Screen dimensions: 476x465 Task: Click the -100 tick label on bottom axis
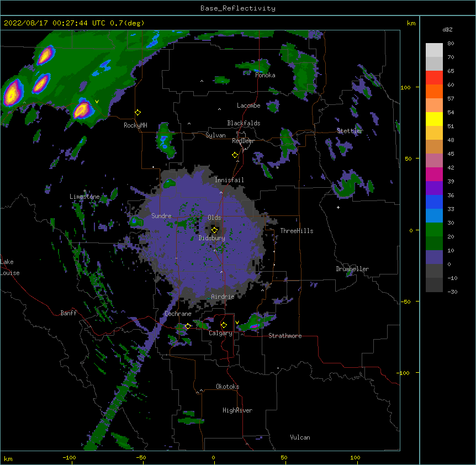(69, 458)
